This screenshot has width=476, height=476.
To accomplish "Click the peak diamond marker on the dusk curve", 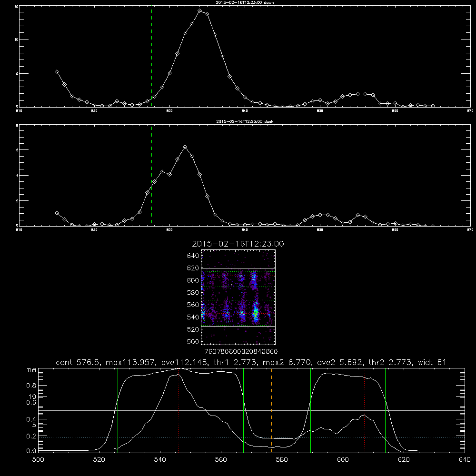I will (x=185, y=147).
